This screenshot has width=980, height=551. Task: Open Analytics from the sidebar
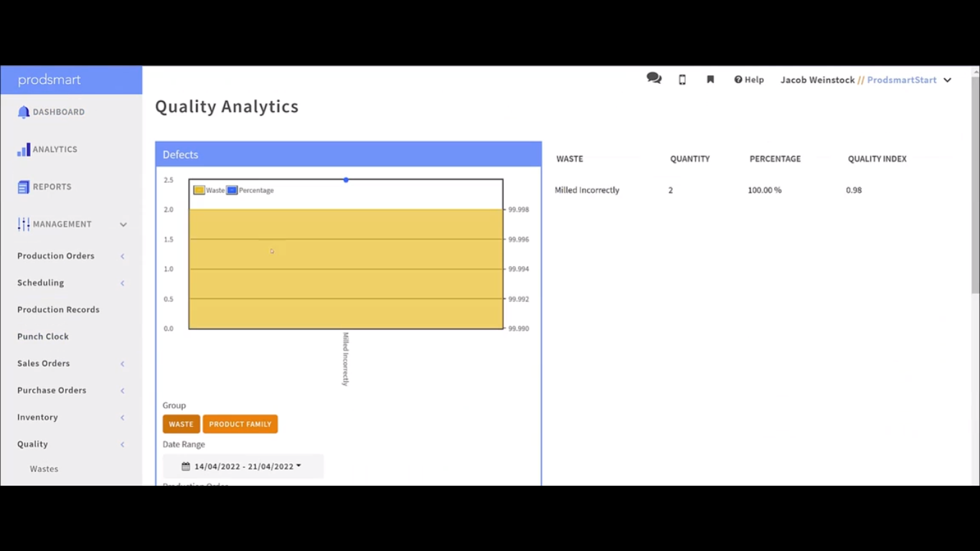tap(55, 149)
